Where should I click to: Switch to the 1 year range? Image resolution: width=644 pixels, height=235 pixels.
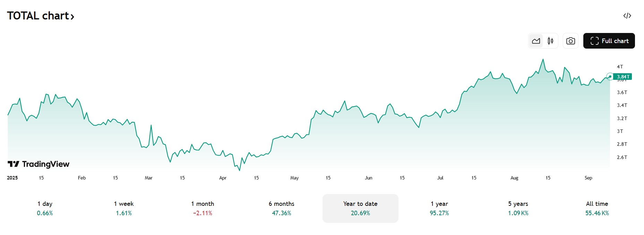click(439, 208)
